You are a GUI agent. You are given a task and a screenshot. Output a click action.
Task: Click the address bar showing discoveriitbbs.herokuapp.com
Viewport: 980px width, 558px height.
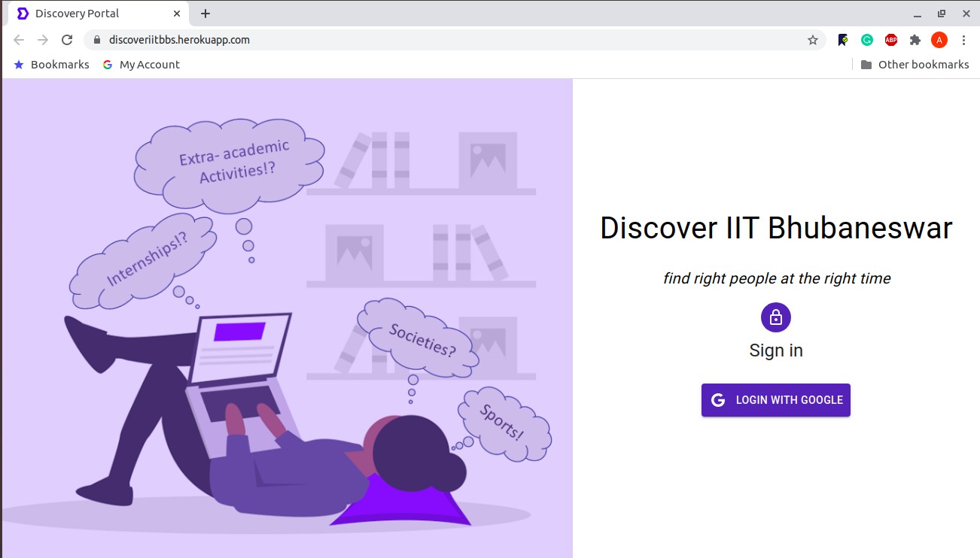pyautogui.click(x=455, y=40)
